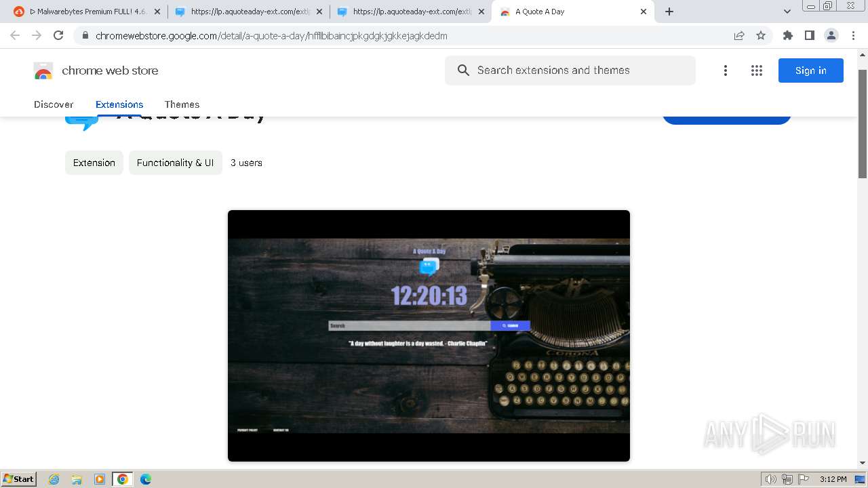Click the Sign in button

811,70
